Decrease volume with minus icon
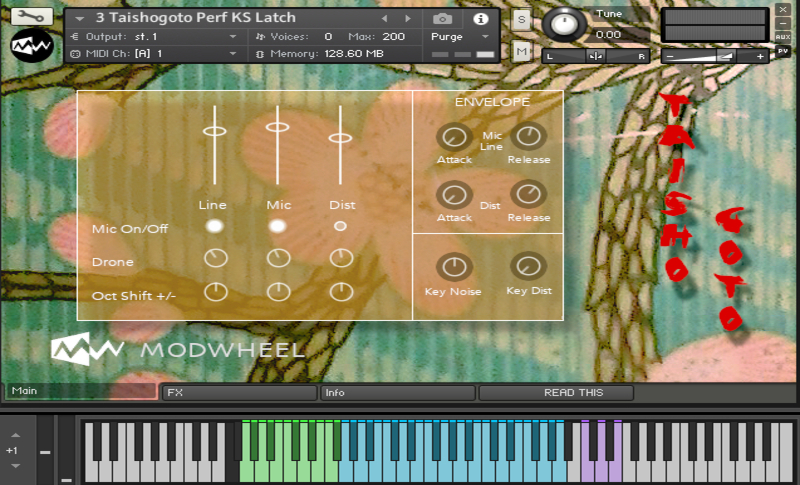 coord(670,56)
